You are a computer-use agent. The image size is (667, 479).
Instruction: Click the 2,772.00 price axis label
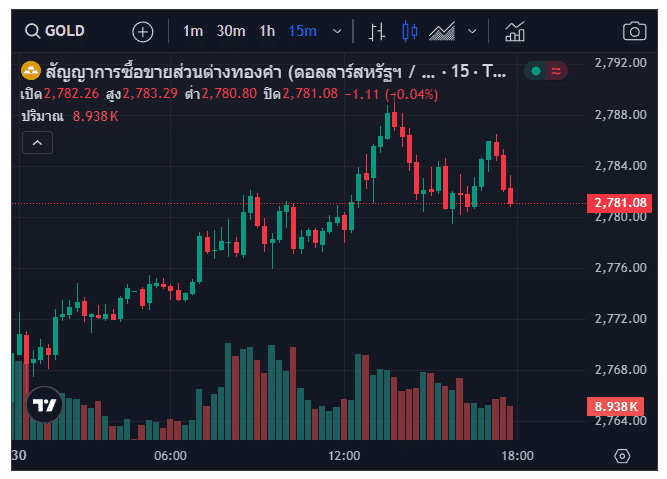(x=620, y=319)
